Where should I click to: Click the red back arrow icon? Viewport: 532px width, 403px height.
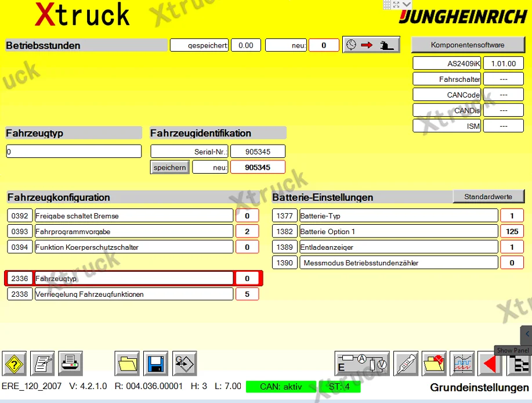[x=490, y=364]
